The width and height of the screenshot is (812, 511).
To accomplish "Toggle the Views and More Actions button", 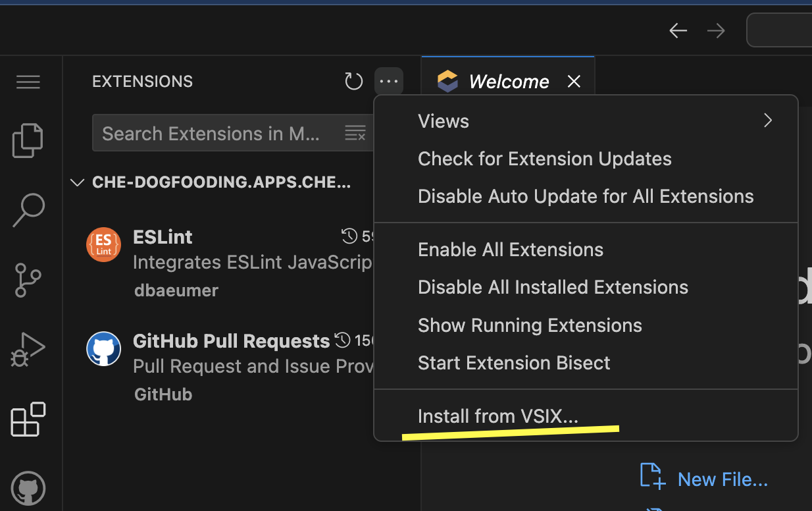I will (x=389, y=82).
